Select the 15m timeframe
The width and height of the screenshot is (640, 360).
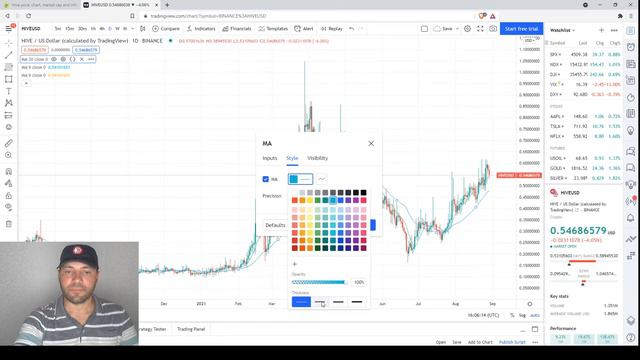pyautogui.click(x=70, y=29)
